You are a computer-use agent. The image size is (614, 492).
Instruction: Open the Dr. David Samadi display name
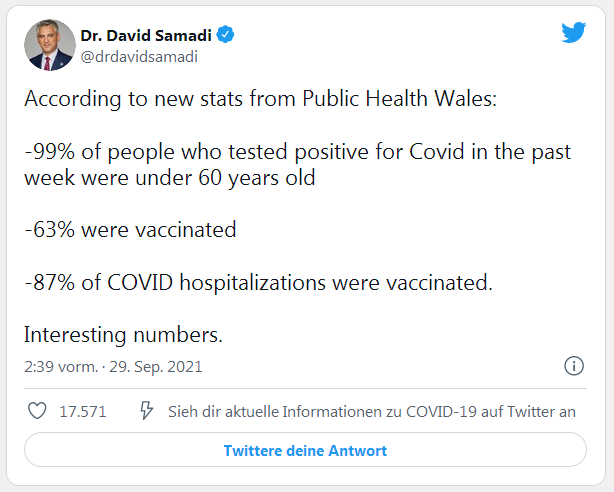point(147,36)
